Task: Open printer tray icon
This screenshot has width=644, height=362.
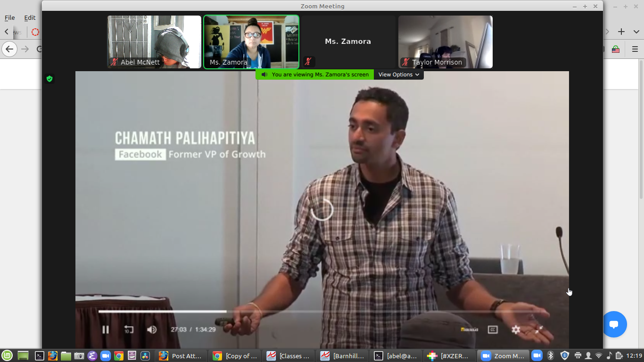Action: pos(578,356)
